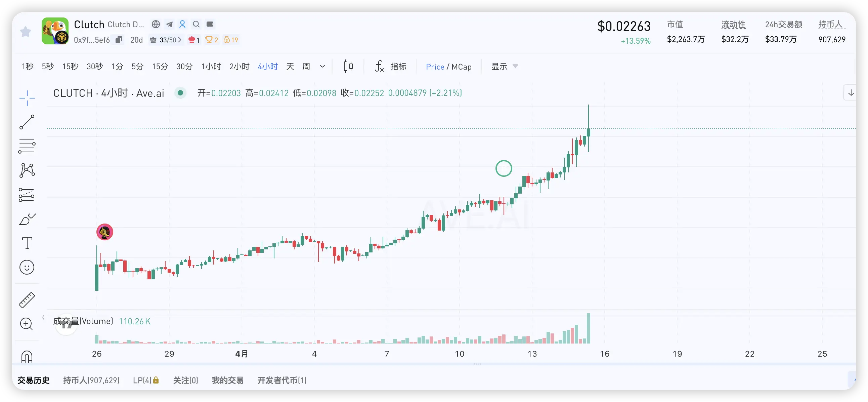Open the emoji sticker tool
This screenshot has width=868, height=402.
tap(27, 268)
